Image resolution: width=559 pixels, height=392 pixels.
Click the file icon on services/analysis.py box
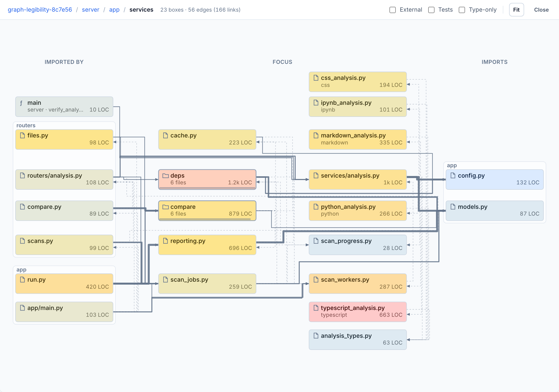point(316,176)
